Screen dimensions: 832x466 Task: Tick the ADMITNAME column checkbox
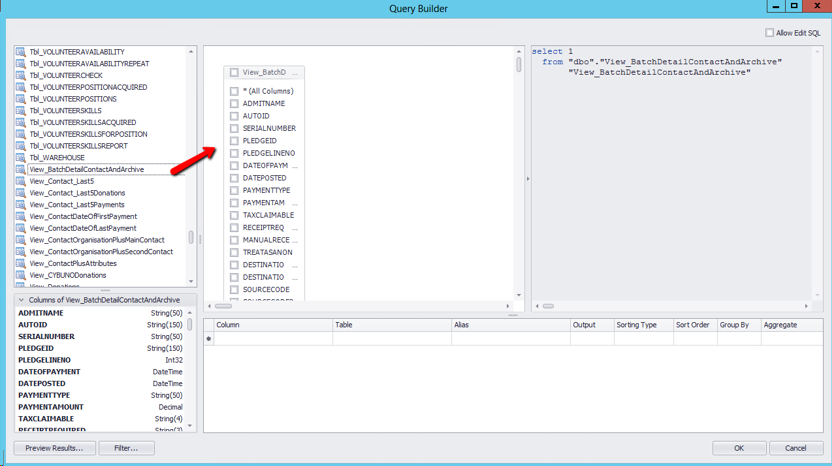[x=234, y=103]
